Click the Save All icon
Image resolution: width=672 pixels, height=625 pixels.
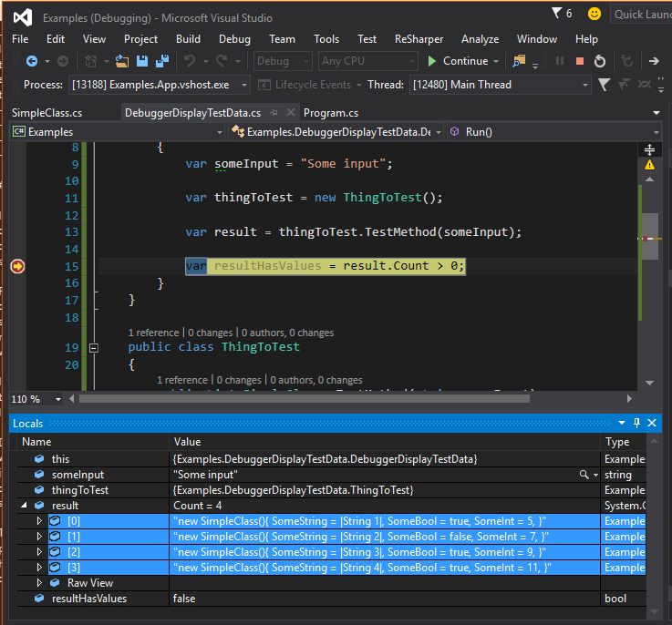(161, 61)
